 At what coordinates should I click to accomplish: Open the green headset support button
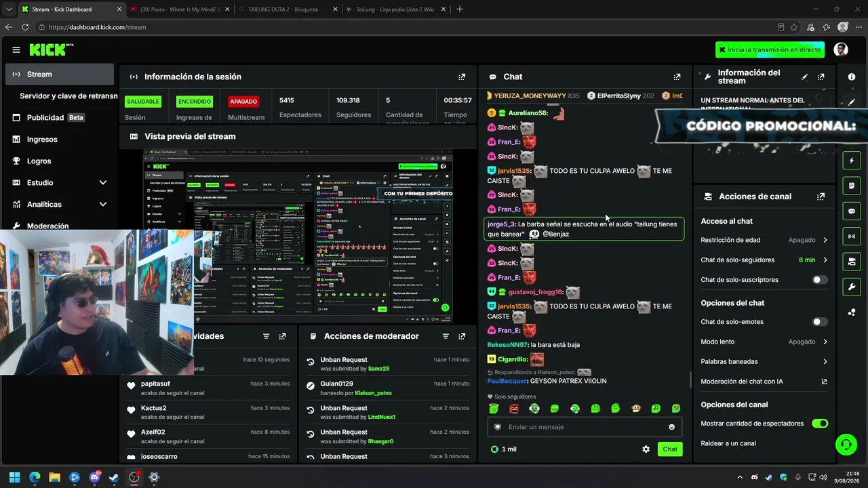846,445
